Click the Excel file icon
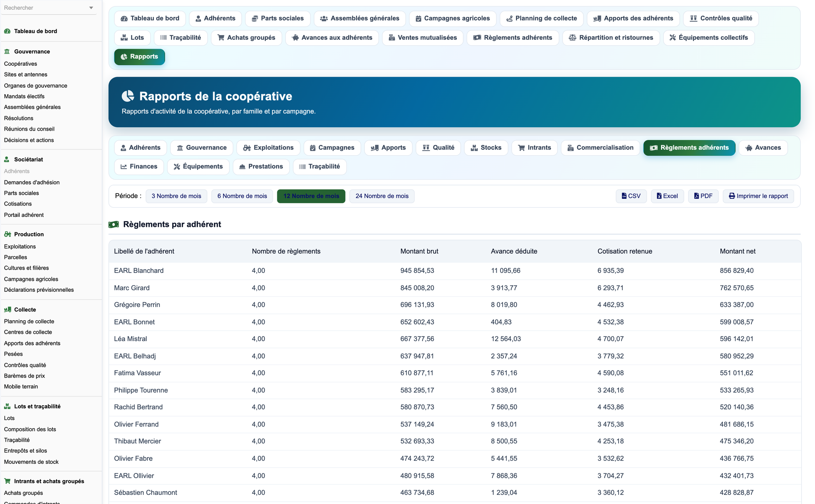 click(x=659, y=196)
